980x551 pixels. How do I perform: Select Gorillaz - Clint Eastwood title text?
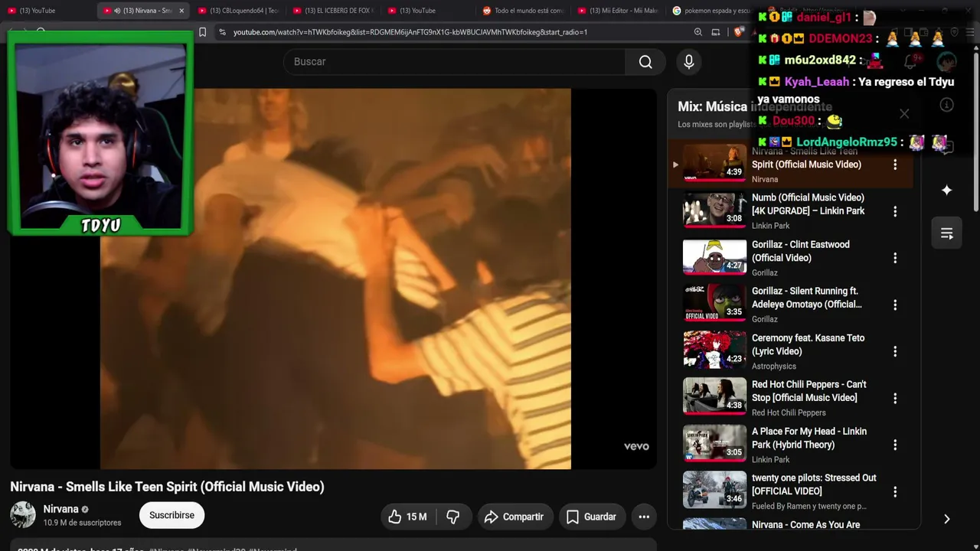tap(801, 251)
